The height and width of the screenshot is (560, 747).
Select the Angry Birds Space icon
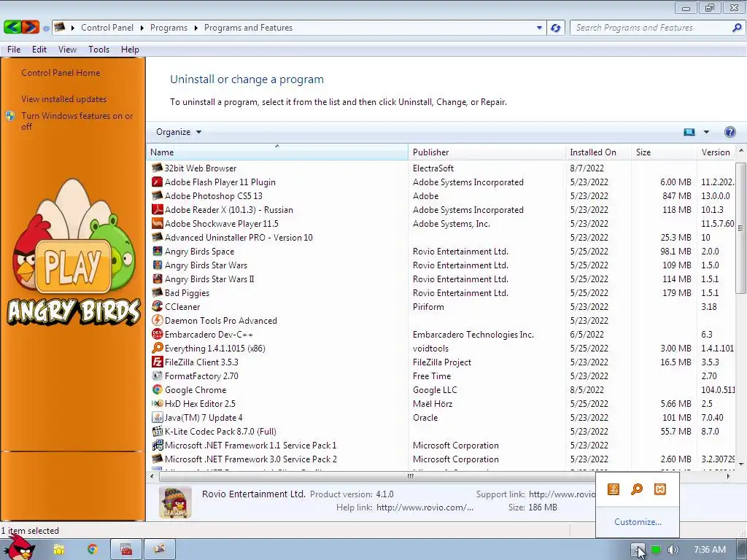(157, 251)
